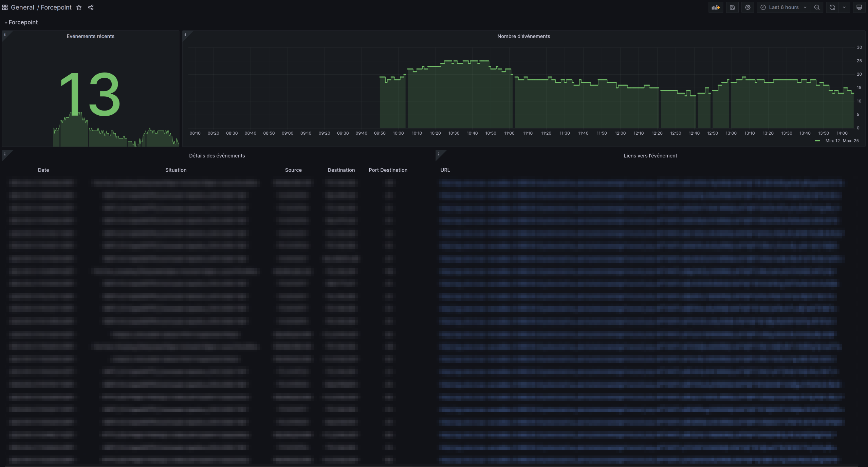Refresh the dashboard

tap(832, 7)
